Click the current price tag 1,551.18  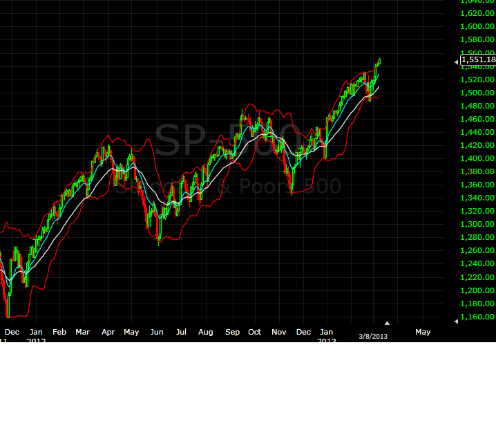pyautogui.click(x=478, y=59)
